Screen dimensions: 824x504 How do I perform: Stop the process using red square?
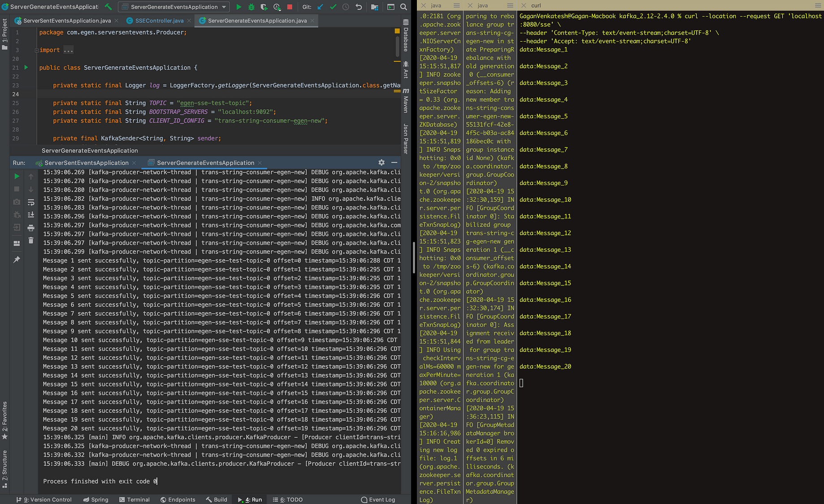tap(290, 7)
